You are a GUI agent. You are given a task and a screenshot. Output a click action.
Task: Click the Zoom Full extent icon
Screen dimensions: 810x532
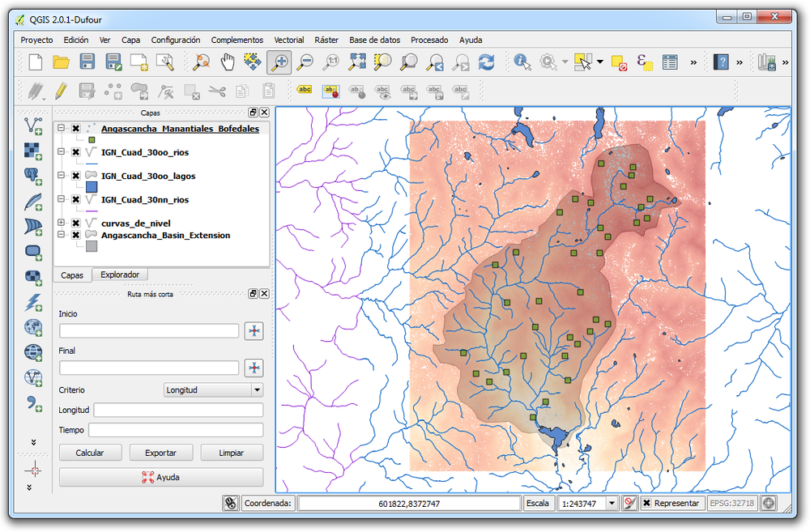click(x=356, y=62)
